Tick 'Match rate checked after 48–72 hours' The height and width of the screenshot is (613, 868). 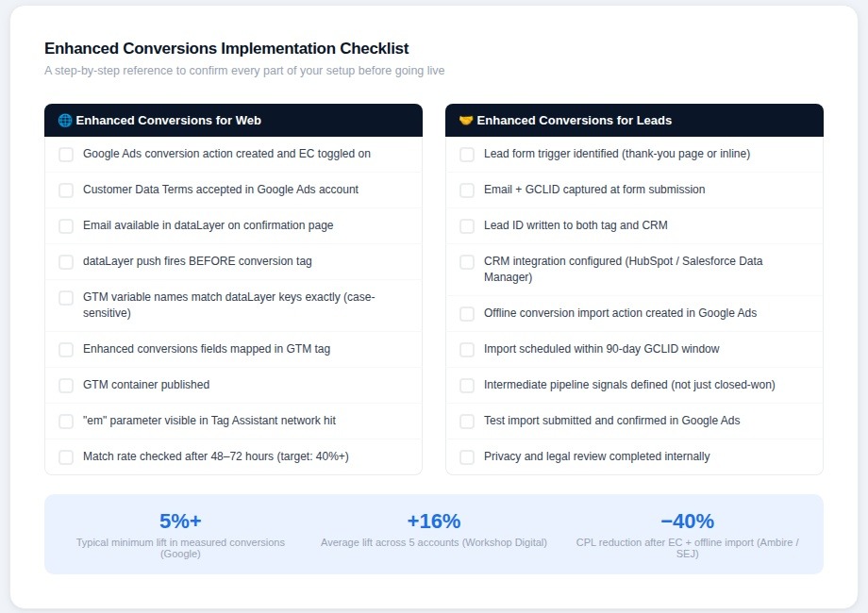point(66,457)
